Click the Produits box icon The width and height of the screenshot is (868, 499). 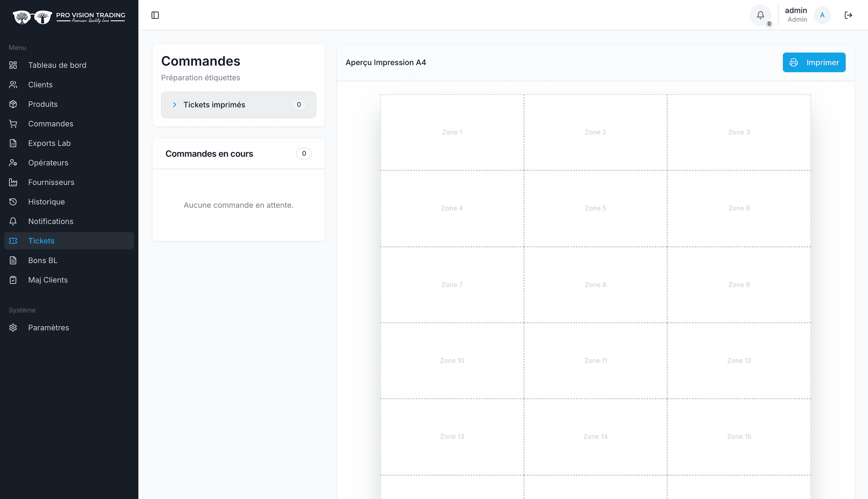point(13,104)
